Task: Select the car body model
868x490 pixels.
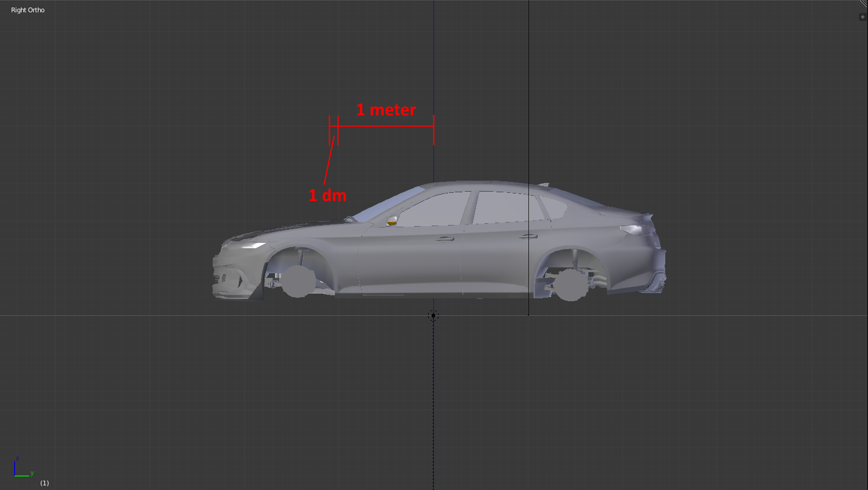Action: (439, 240)
